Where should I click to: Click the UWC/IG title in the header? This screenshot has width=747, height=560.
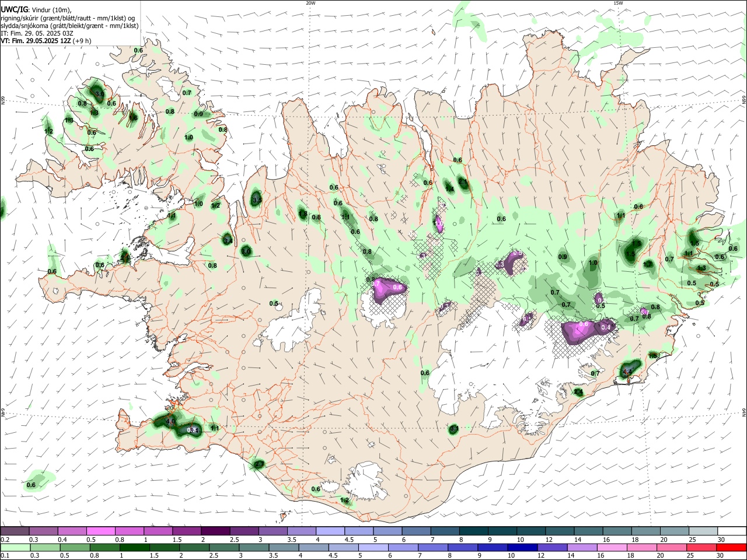13,9
